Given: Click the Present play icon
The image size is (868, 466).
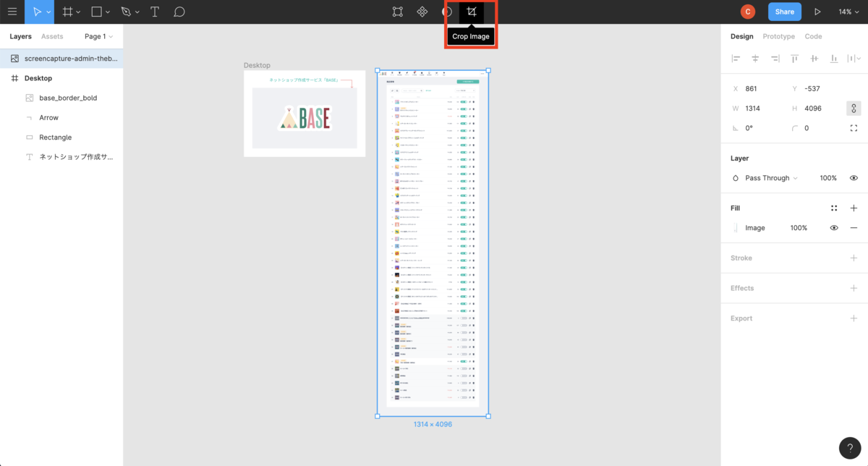Looking at the screenshot, I should (x=817, y=12).
